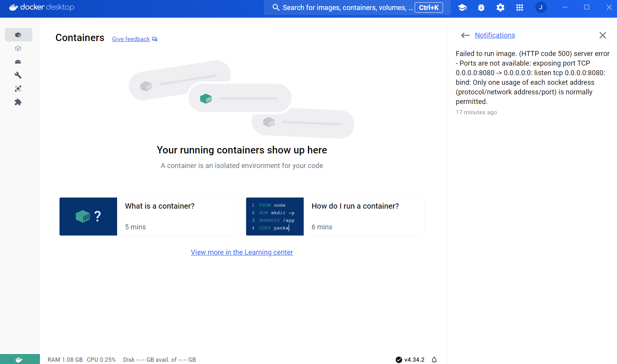
Task: Go back using the Notifications arrow
Action: [465, 35]
